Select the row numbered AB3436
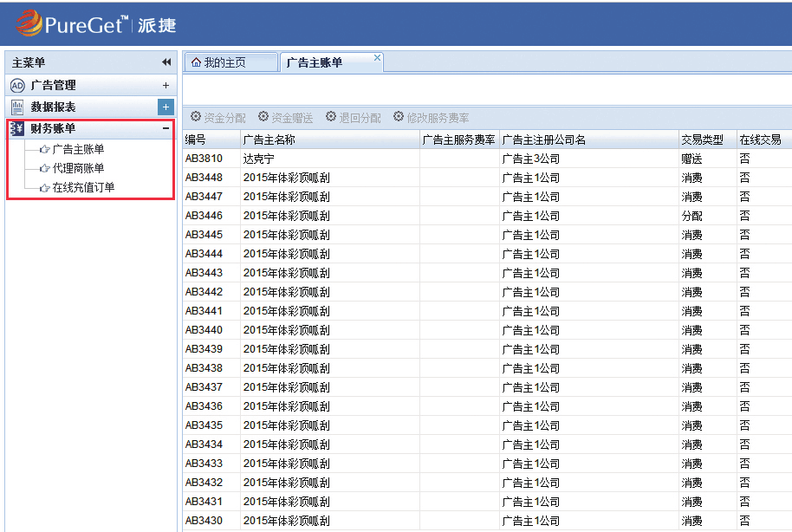 click(x=488, y=406)
